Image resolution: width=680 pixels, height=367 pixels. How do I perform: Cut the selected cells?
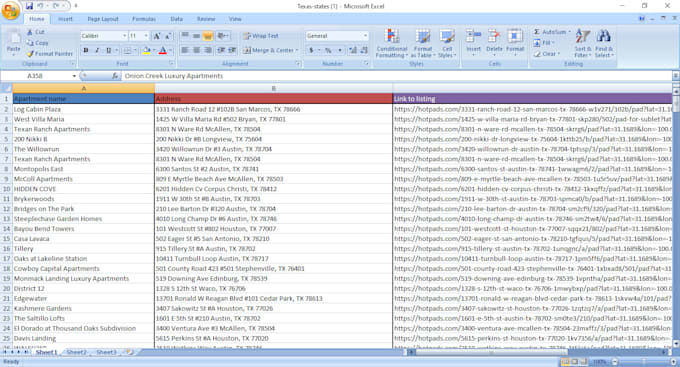point(36,32)
